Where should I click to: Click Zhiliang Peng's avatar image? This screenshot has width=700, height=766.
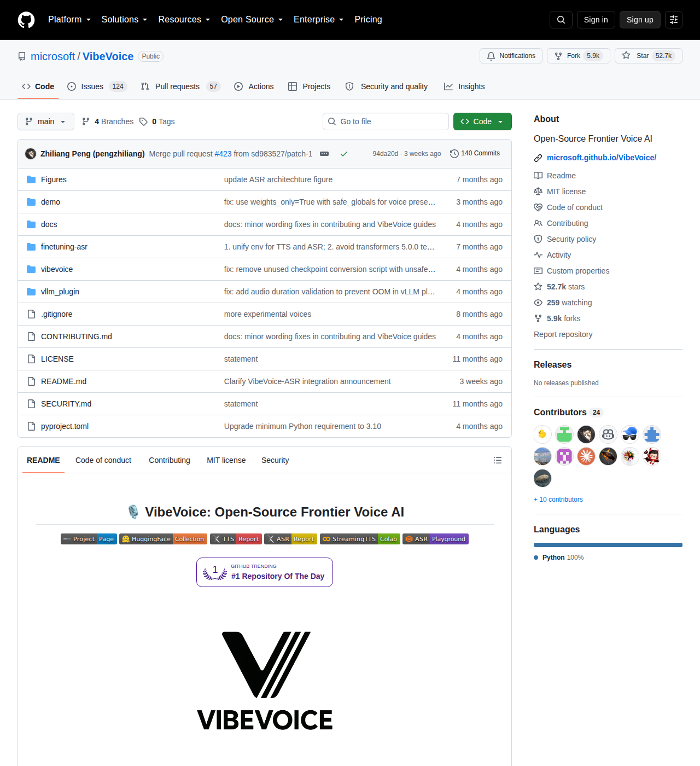point(31,154)
